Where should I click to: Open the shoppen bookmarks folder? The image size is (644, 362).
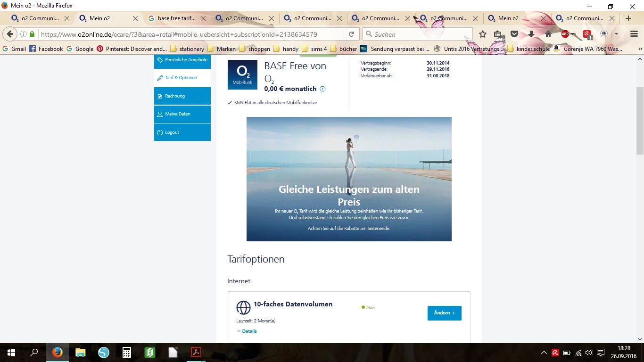[255, 49]
